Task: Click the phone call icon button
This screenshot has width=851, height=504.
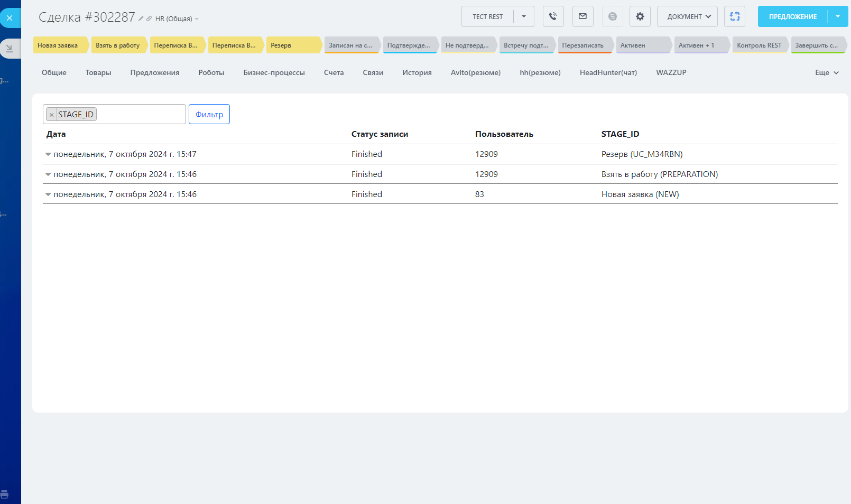Action: tap(553, 16)
